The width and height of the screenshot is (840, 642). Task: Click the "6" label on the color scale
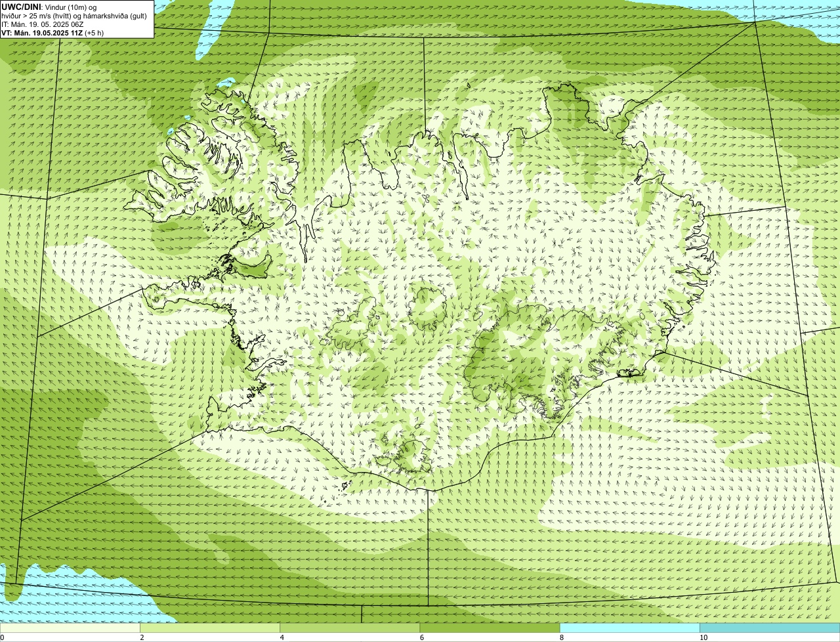pos(422,637)
